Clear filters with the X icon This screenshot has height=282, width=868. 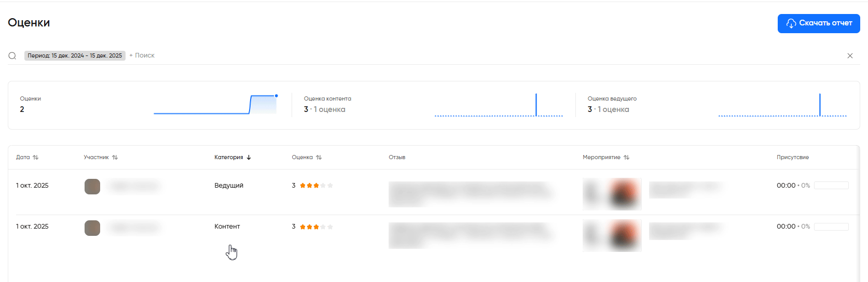click(850, 56)
